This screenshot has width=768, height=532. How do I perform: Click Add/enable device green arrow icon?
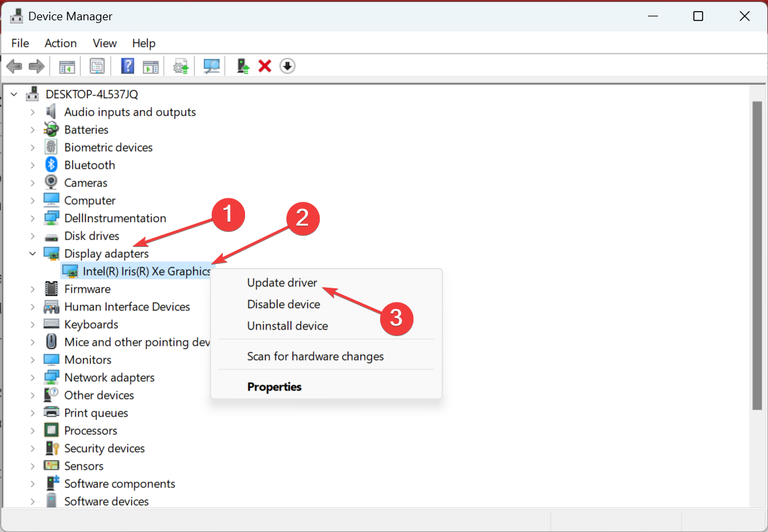243,66
